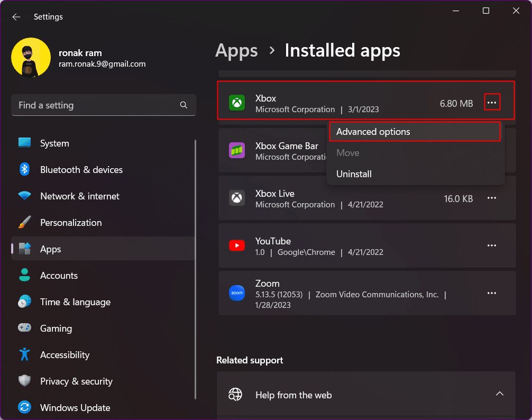The image size is (532, 420).
Task: Click the Help from the web globe icon
Action: point(235,395)
